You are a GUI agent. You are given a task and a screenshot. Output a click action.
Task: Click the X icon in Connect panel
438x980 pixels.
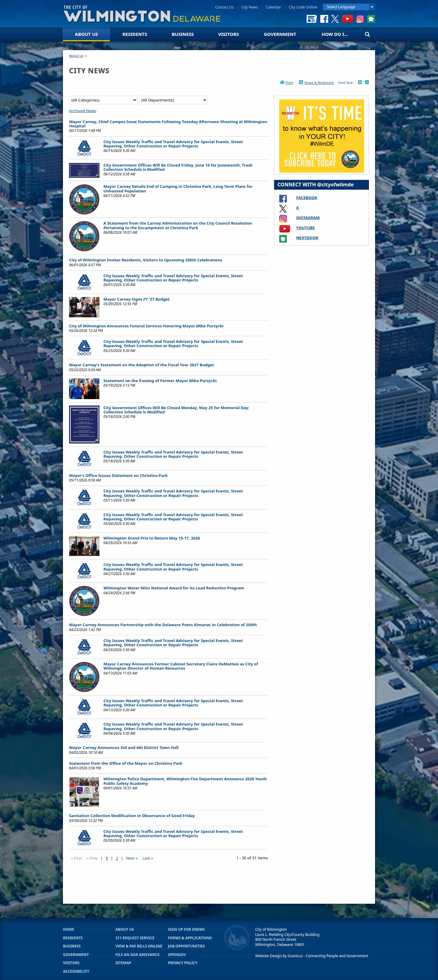click(x=283, y=209)
